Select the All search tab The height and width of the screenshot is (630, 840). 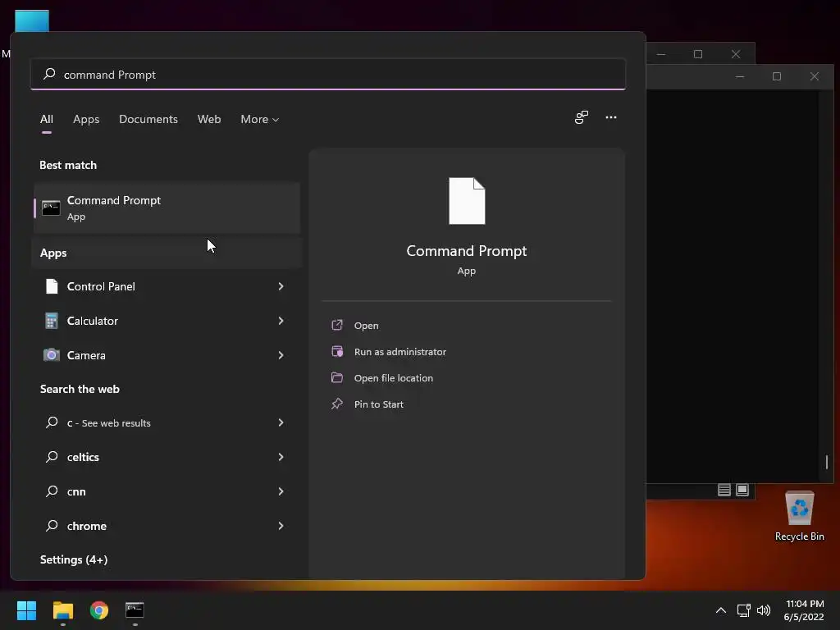click(47, 120)
